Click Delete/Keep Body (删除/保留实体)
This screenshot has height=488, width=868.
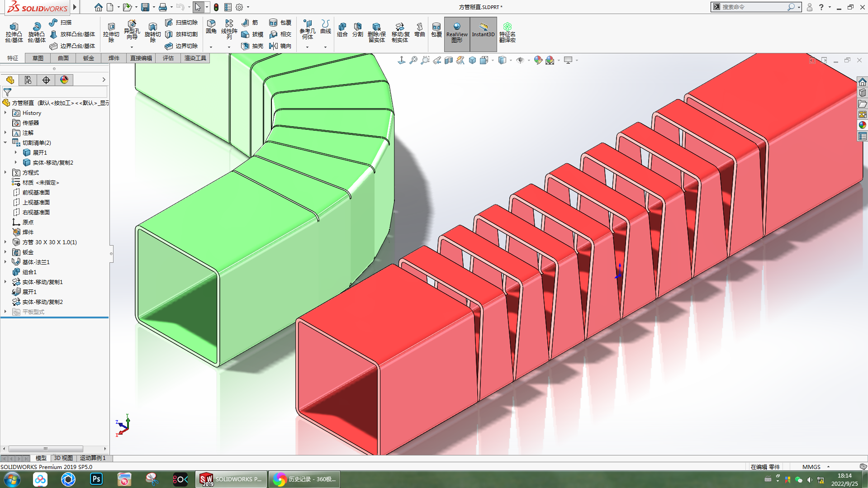(376, 33)
